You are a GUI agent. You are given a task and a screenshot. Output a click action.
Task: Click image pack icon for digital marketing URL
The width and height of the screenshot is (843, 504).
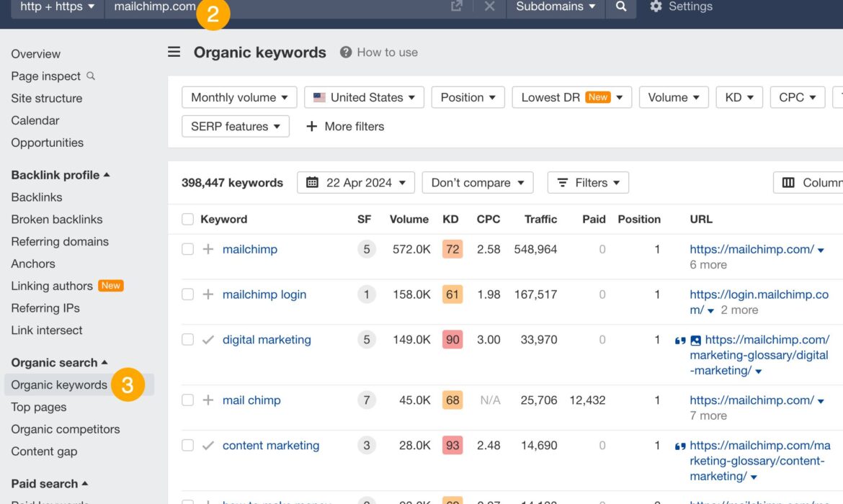pyautogui.click(x=696, y=340)
